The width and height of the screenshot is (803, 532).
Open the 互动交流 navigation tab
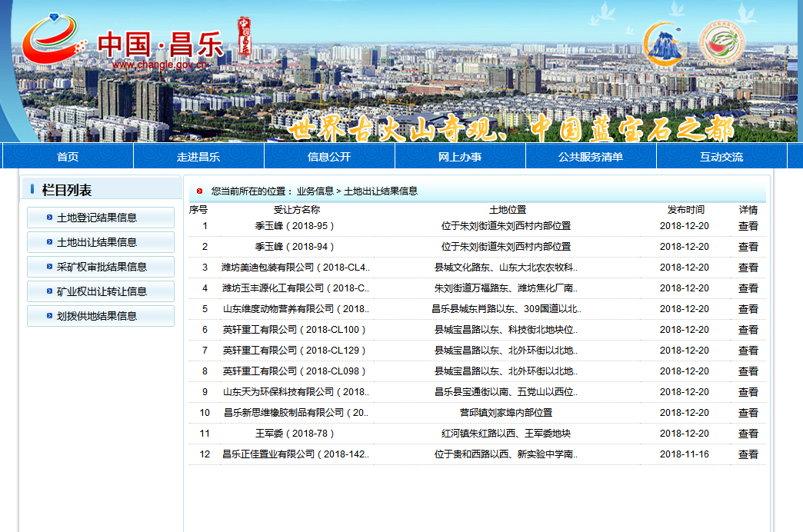click(721, 157)
